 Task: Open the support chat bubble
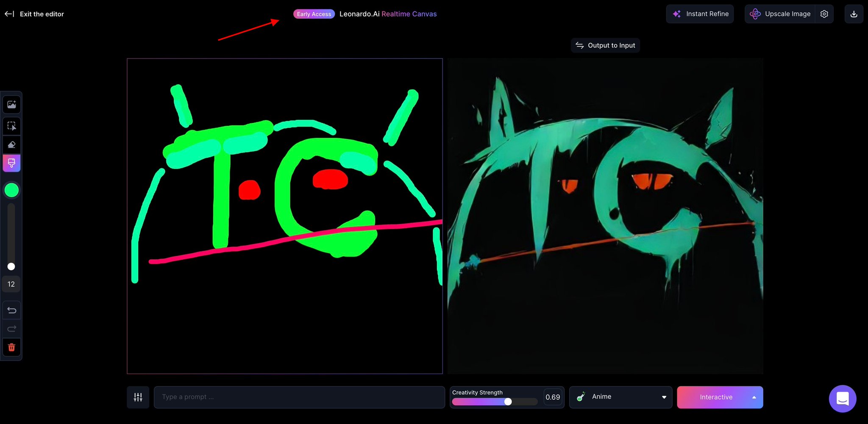click(x=843, y=399)
